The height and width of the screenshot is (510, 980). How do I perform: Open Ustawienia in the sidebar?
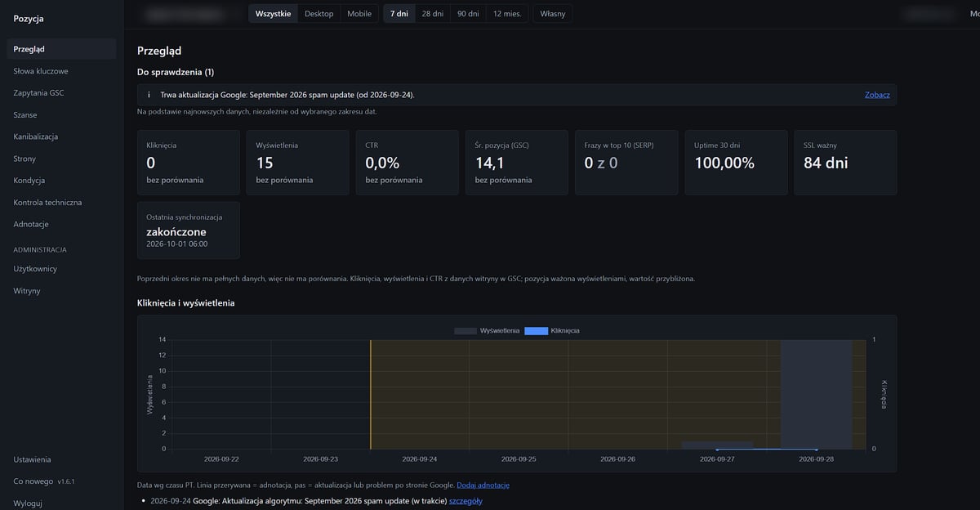click(62, 459)
